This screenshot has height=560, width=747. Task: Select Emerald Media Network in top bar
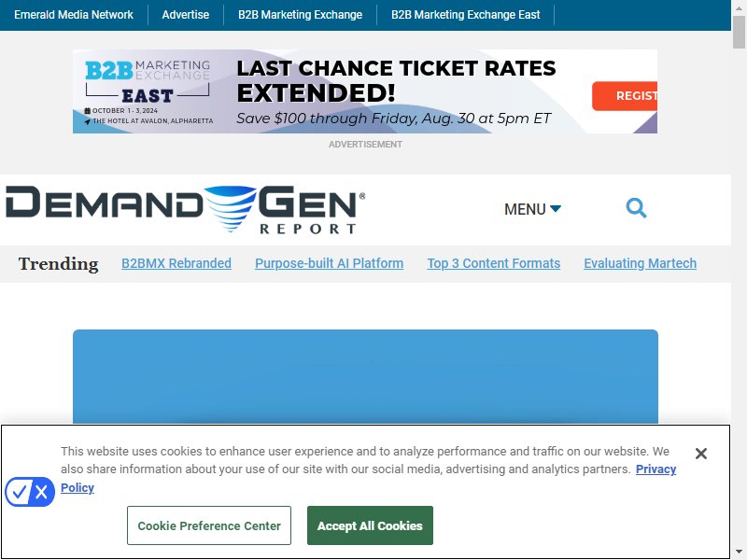click(74, 15)
